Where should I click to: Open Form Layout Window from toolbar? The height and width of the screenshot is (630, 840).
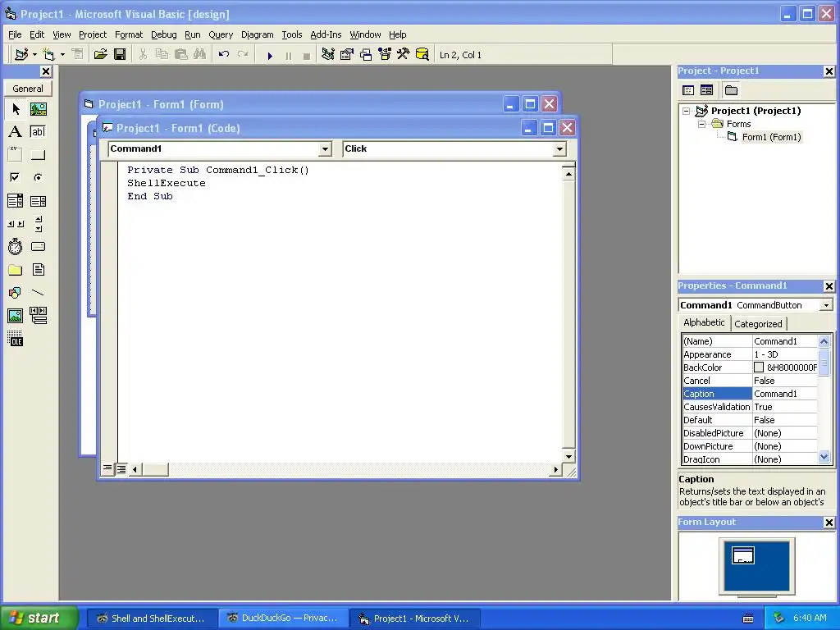(x=366, y=55)
